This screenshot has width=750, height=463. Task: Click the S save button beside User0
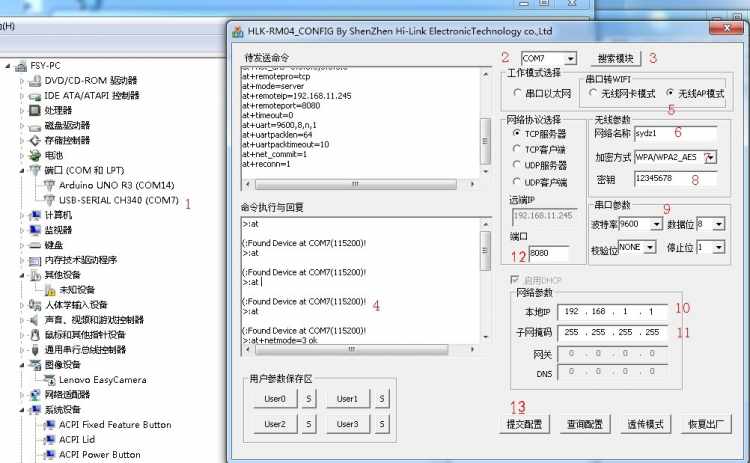coord(309,398)
